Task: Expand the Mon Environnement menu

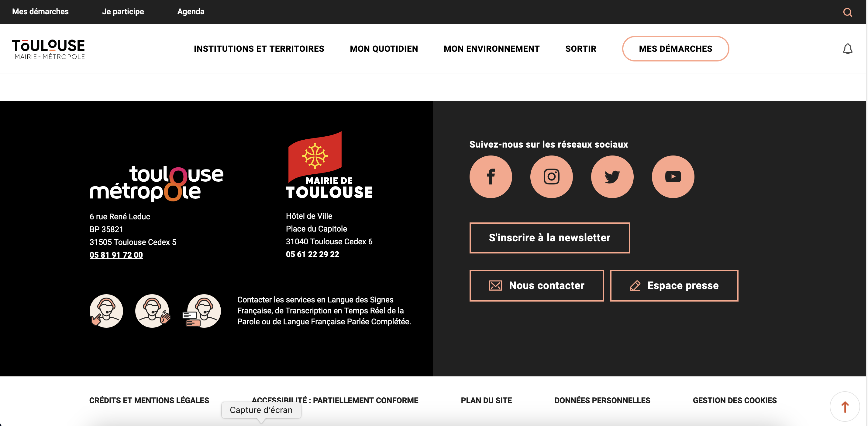Action: pos(491,49)
